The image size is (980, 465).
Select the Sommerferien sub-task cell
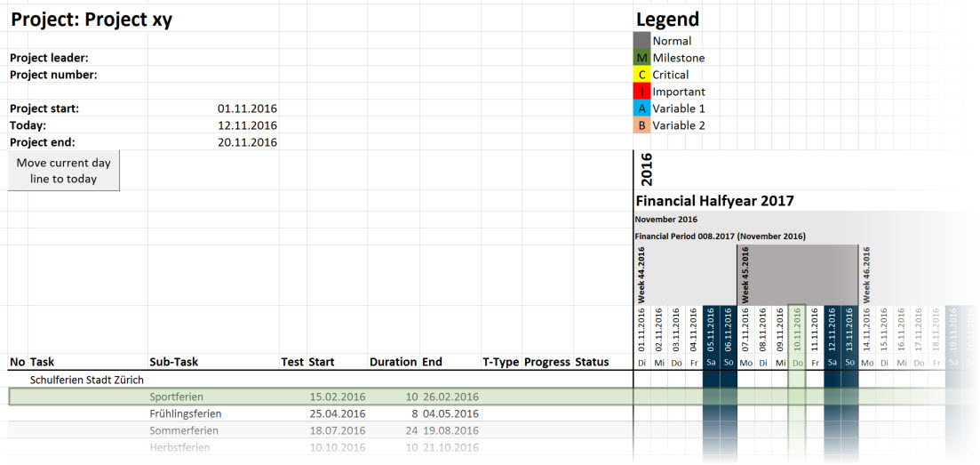[x=184, y=430]
